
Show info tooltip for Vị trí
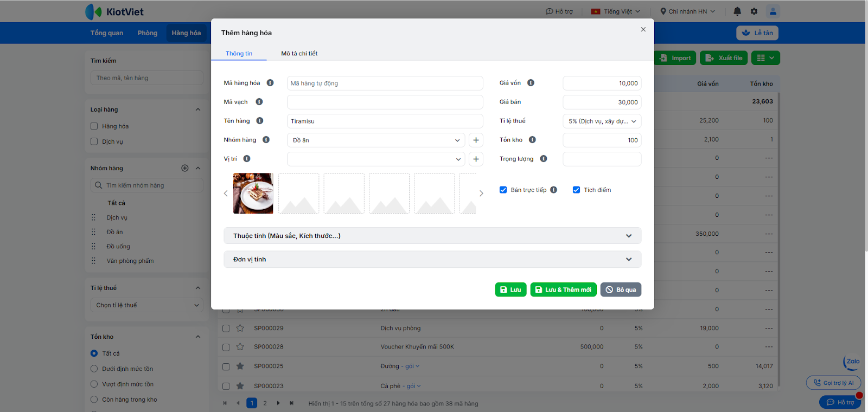247,159
